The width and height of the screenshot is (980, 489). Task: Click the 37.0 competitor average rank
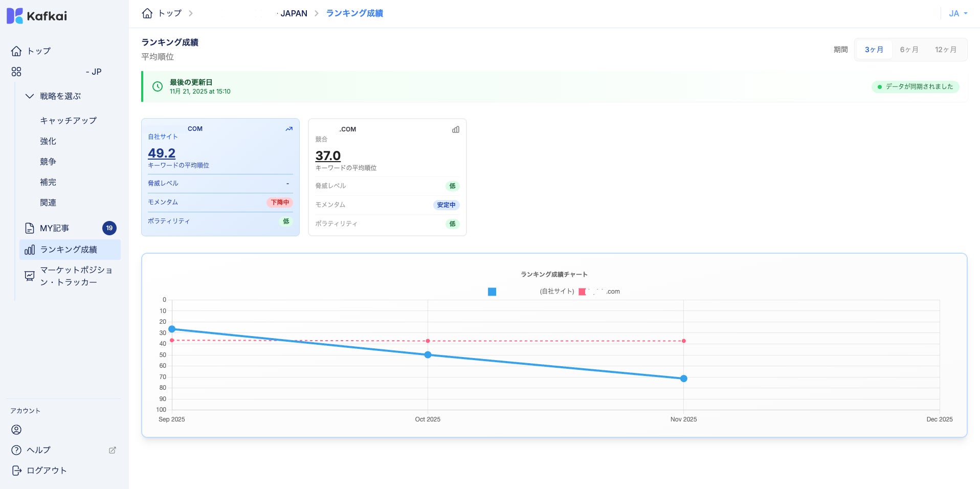(328, 155)
